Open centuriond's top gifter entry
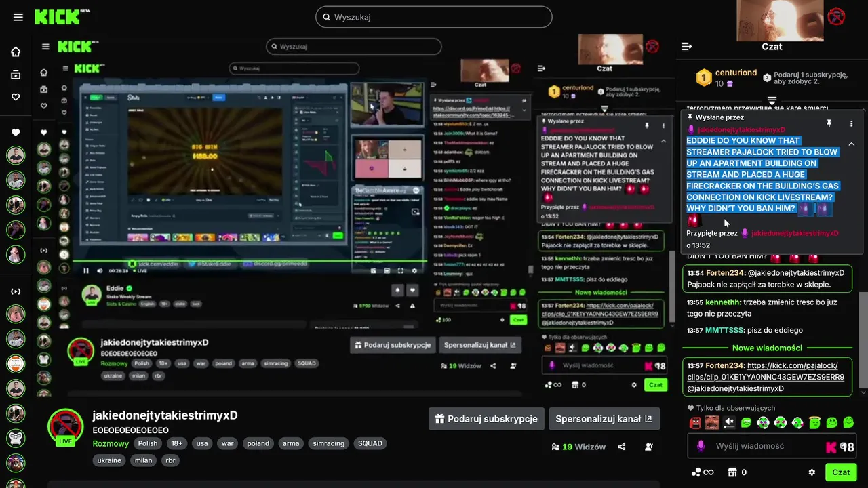Viewport: 868px width, 488px height. (x=727, y=78)
